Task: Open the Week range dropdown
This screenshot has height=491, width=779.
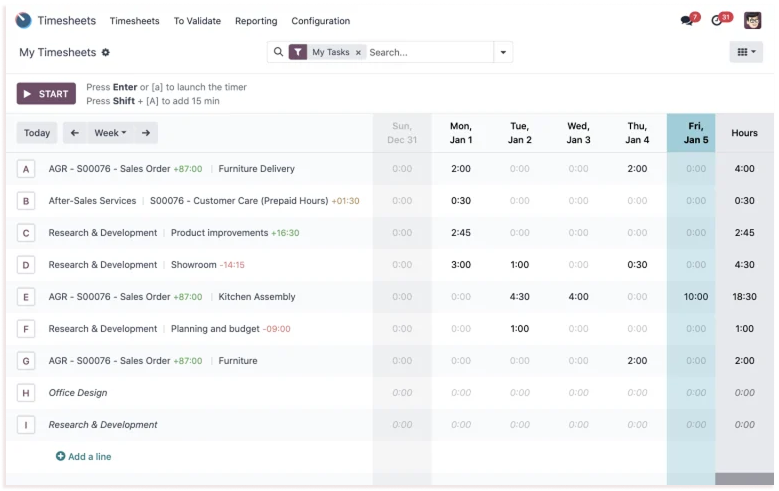Action: [x=110, y=133]
